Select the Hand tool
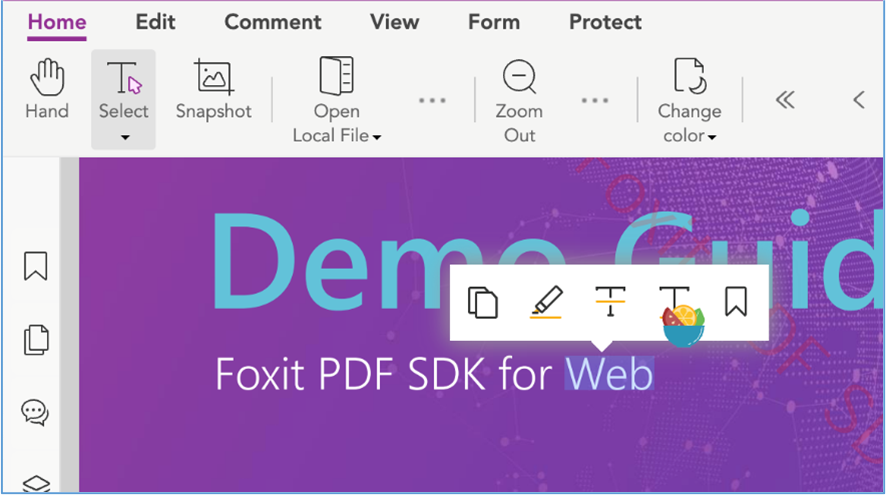This screenshot has width=886, height=495. (x=47, y=89)
